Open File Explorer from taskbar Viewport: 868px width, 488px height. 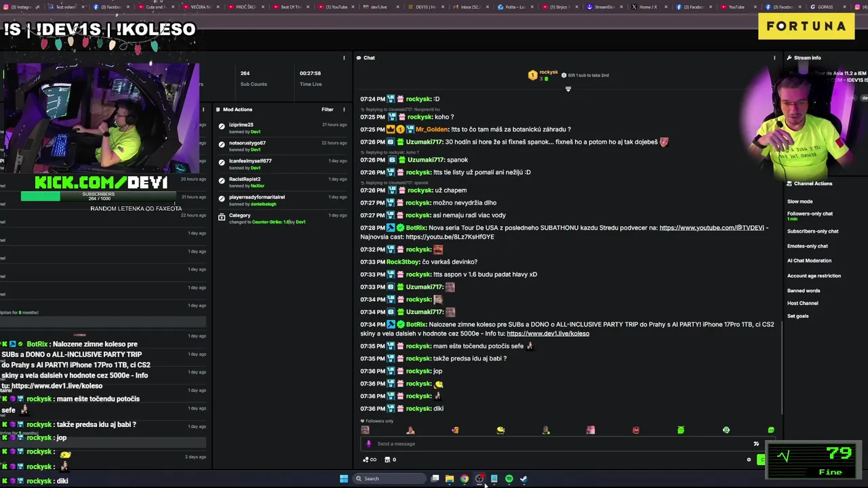coord(450,479)
